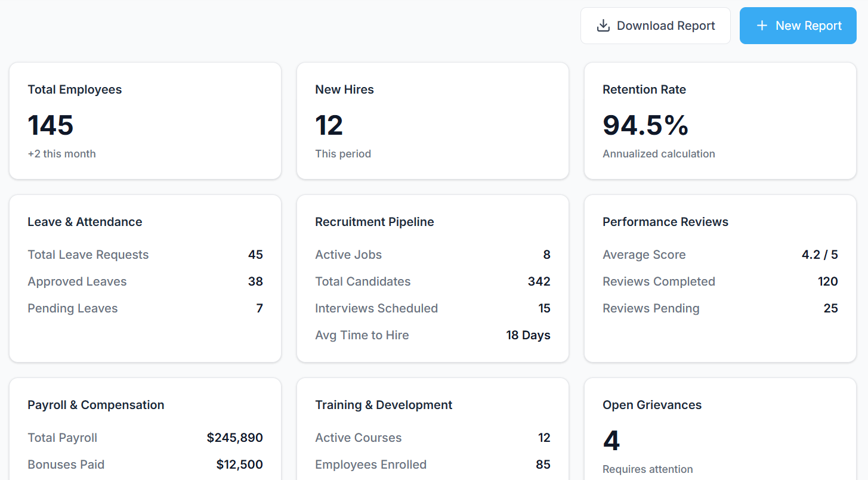Open the Total Employees card heading
Image resolution: width=868 pixels, height=480 pixels.
pyautogui.click(x=75, y=89)
